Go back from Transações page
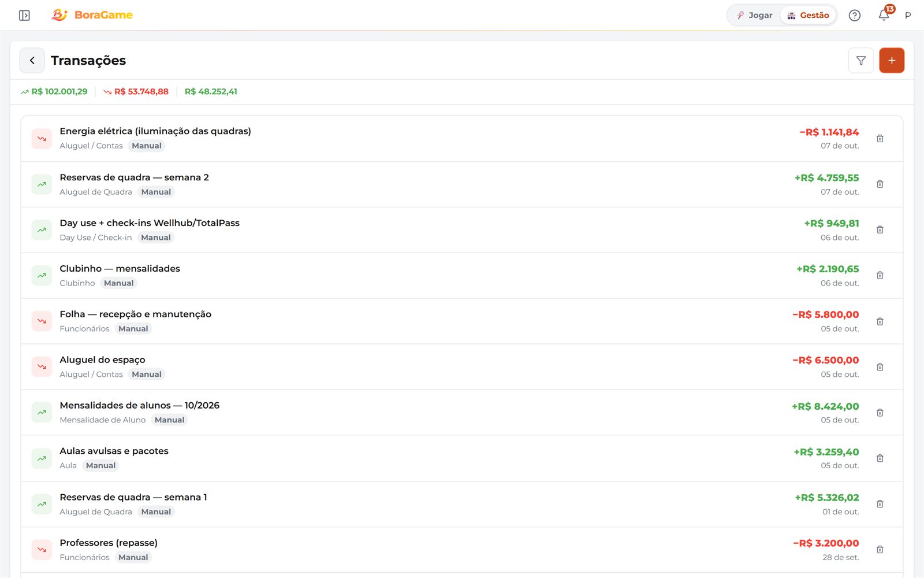Viewport: 924px width, 578px height. click(x=32, y=60)
